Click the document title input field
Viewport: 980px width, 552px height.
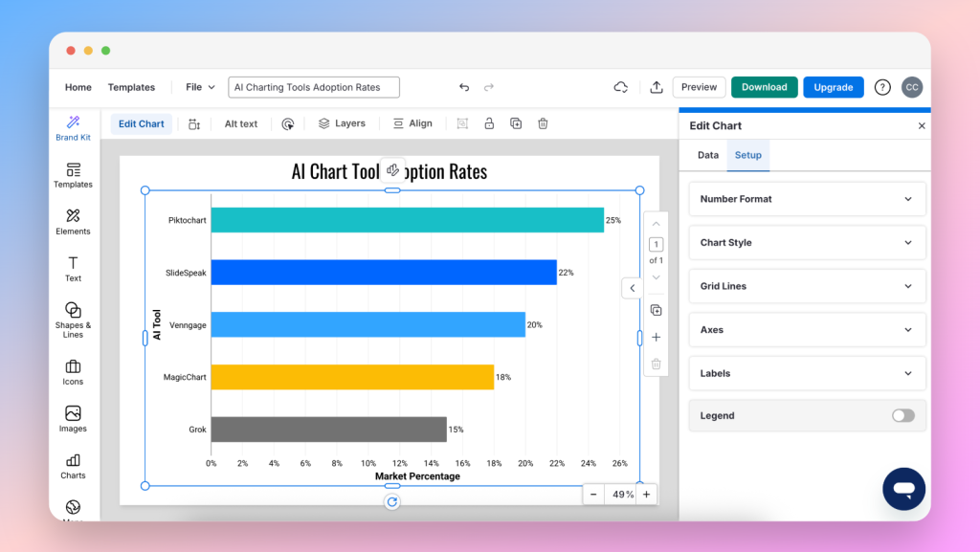[314, 87]
